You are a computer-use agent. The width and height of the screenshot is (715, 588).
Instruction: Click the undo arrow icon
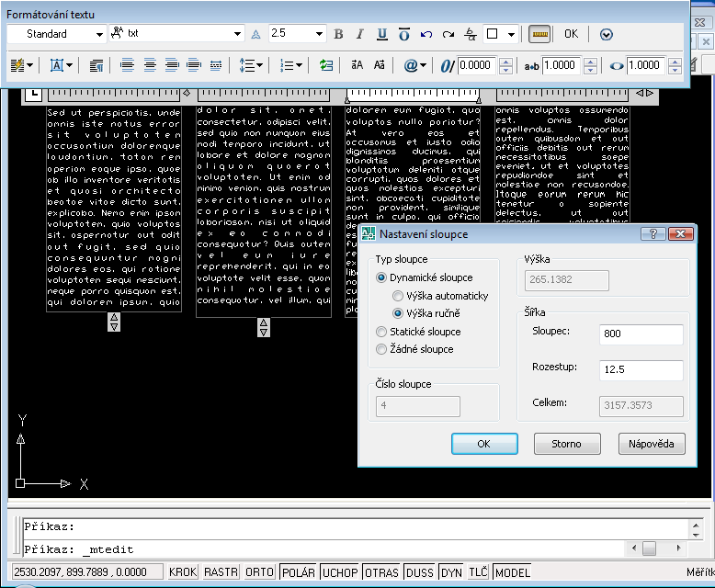point(426,34)
